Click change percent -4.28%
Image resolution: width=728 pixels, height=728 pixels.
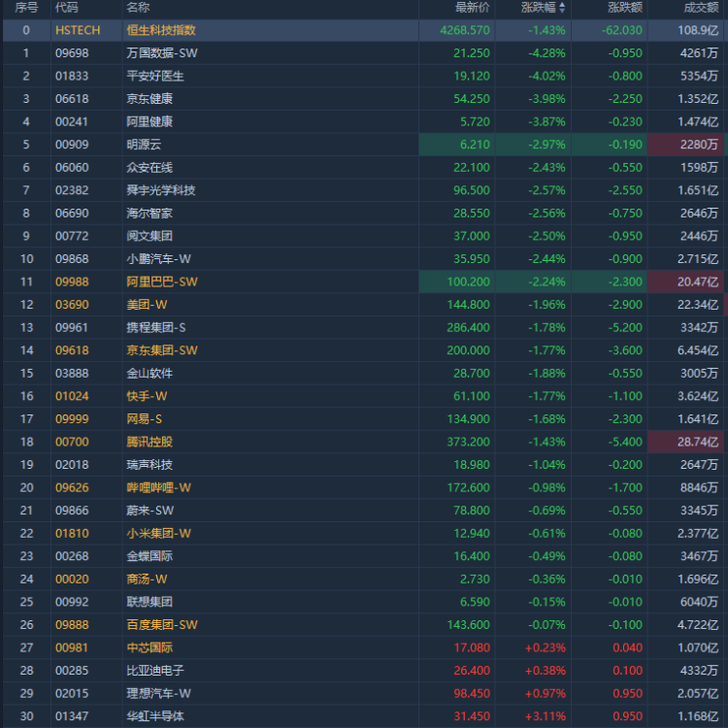coord(546,53)
